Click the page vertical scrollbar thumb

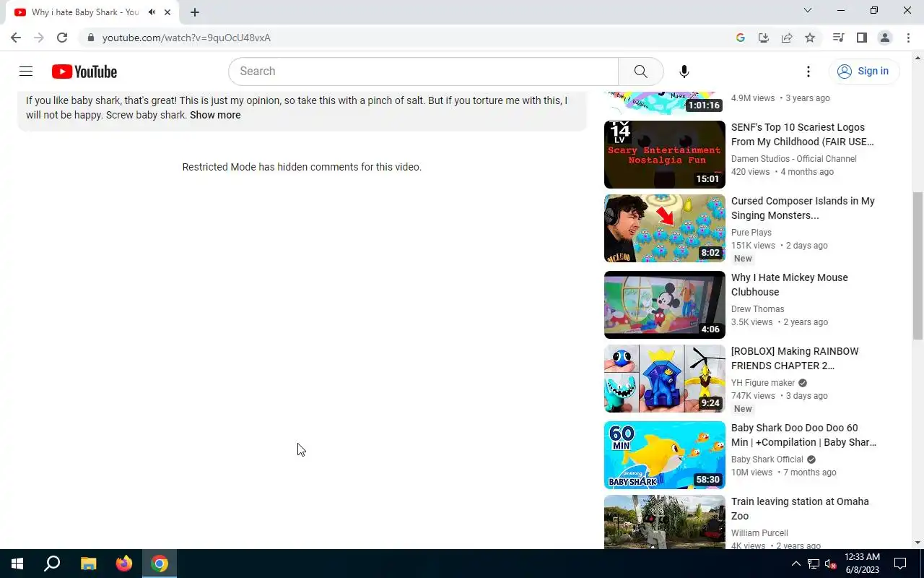918,267
